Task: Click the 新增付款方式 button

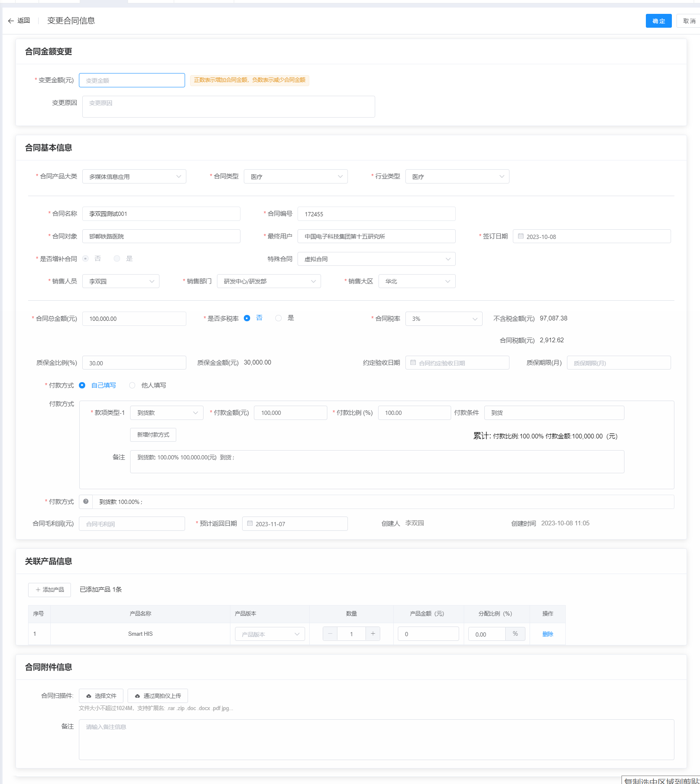Action: coord(153,435)
